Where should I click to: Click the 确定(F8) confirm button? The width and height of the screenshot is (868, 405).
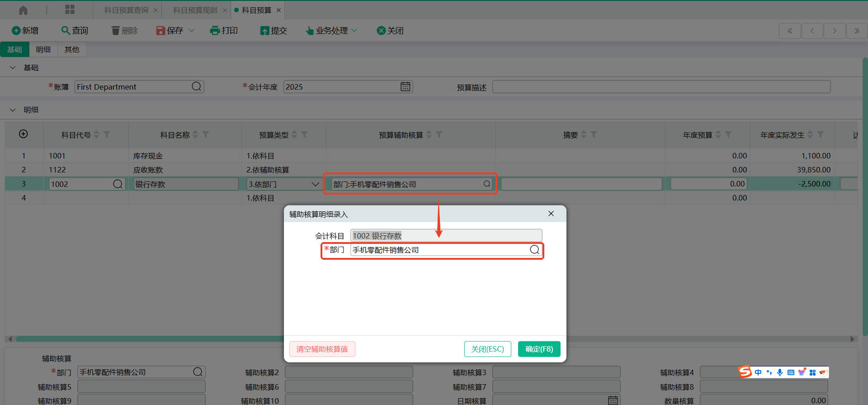(x=539, y=349)
